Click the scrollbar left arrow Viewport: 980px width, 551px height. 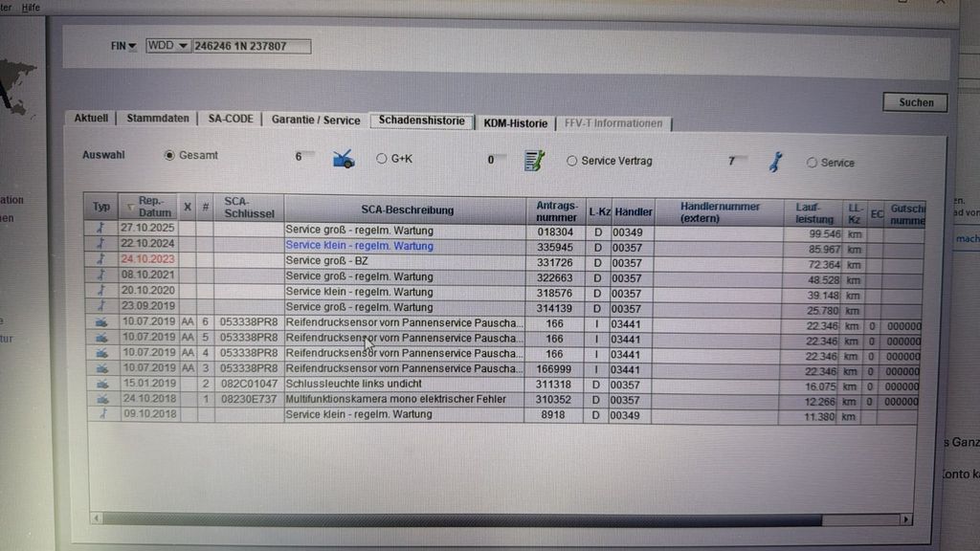click(97, 518)
